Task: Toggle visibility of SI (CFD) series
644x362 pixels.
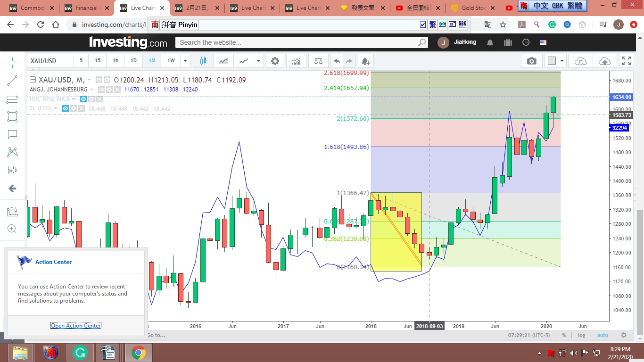Action: tap(66, 108)
